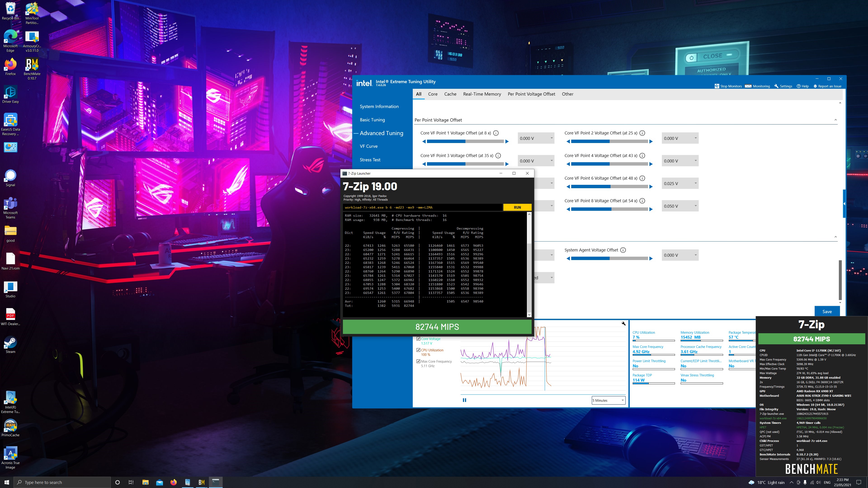
Task: Collapse Per Point Voltage Offset section
Action: click(x=835, y=120)
